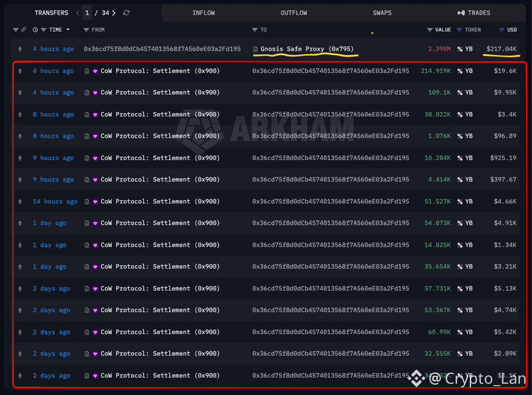Click the YB token in the $3.4K row
Image resolution: width=532 pixels, height=395 pixels.
click(x=469, y=115)
